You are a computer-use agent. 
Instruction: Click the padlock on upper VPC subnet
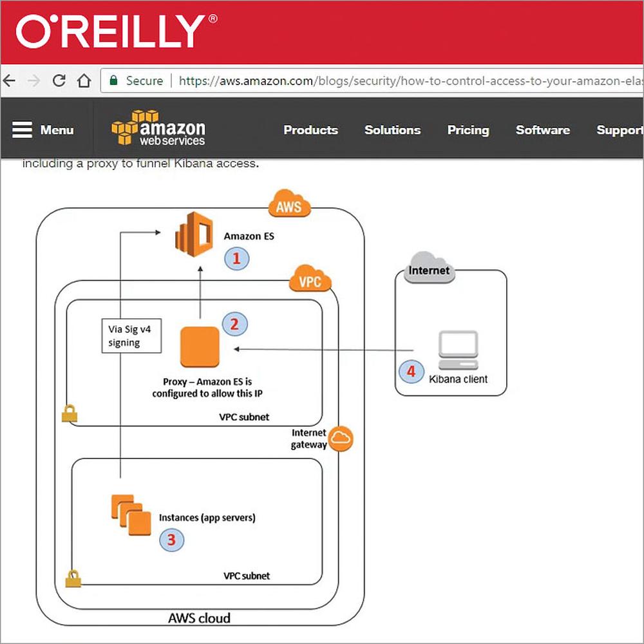click(70, 413)
